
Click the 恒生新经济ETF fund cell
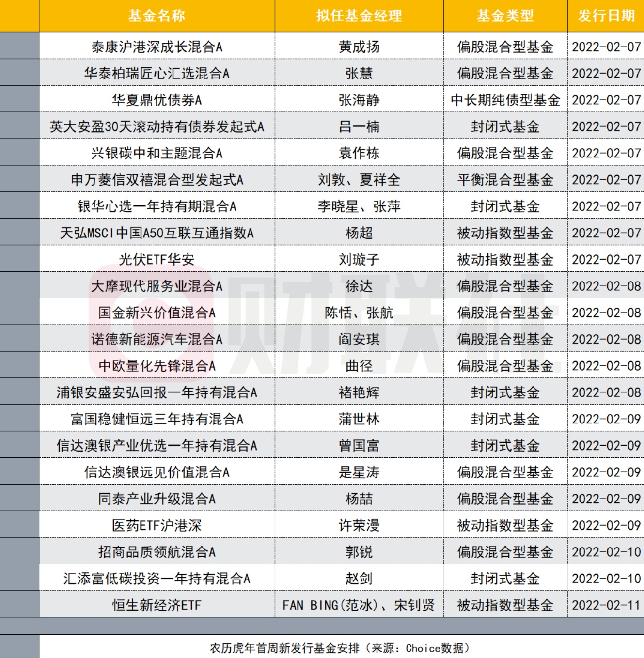pos(157,605)
